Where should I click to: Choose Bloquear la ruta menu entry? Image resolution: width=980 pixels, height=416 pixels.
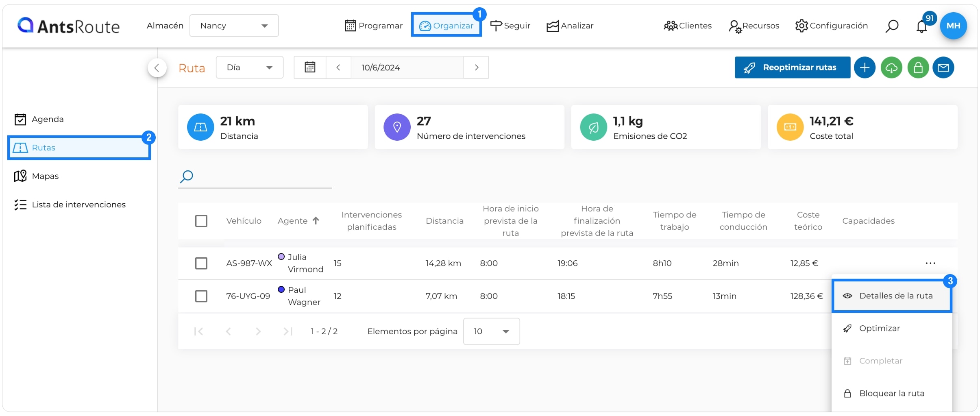point(892,394)
